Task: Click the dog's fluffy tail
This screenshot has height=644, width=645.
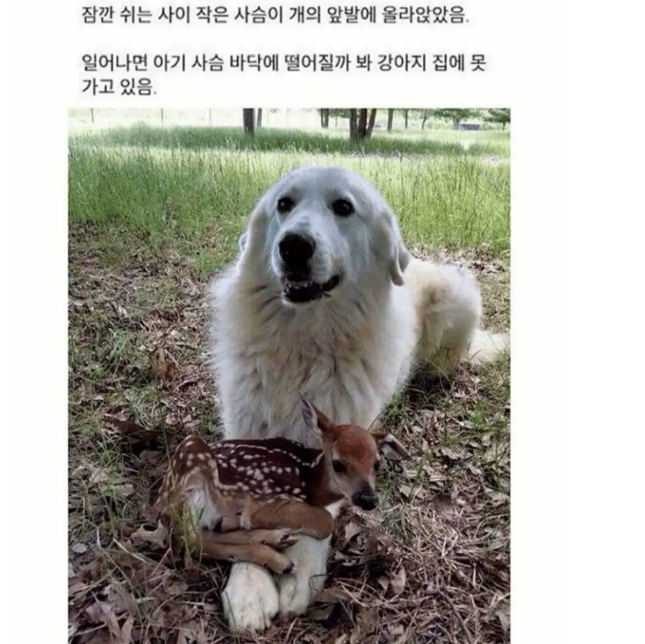Action: (487, 345)
